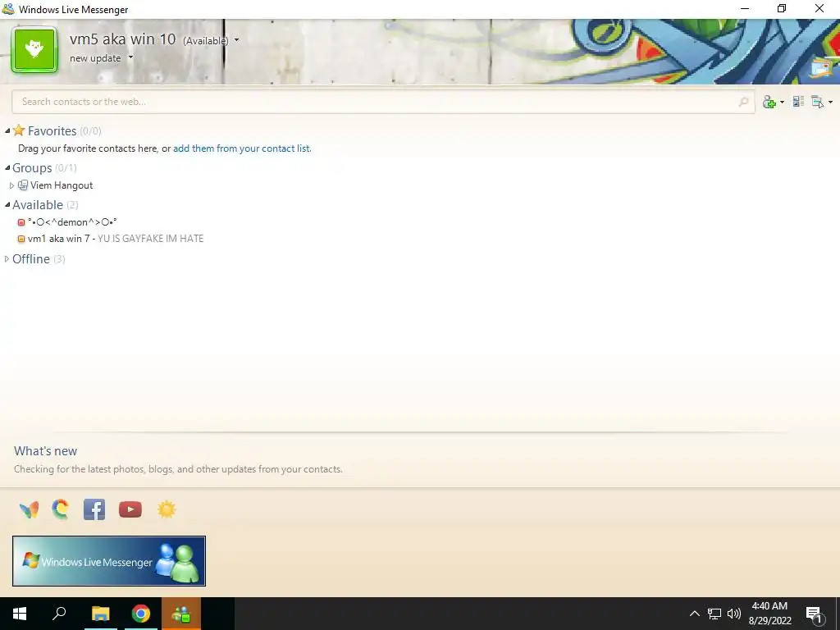The width and height of the screenshot is (840, 630).
Task: Click the search contacts input field
Action: (x=383, y=102)
